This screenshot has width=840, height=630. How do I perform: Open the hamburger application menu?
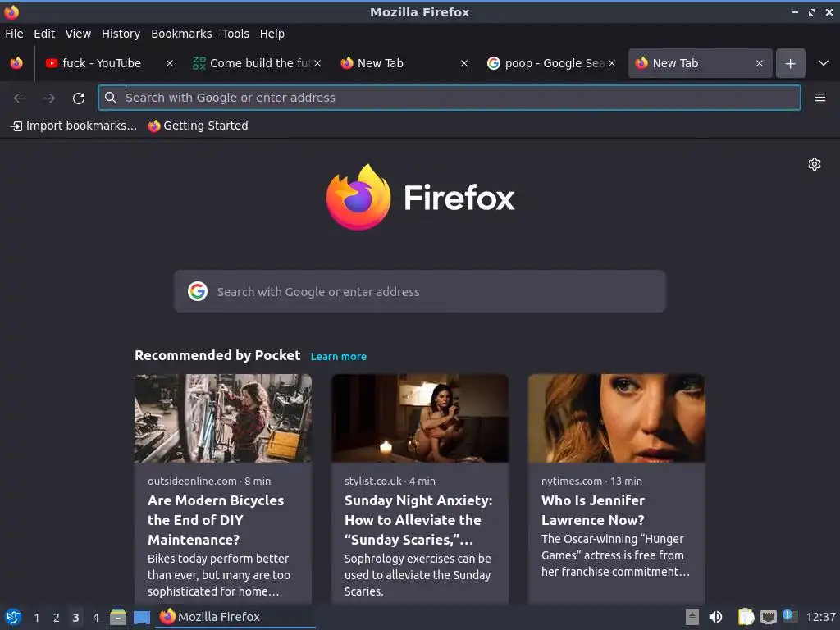(x=820, y=98)
